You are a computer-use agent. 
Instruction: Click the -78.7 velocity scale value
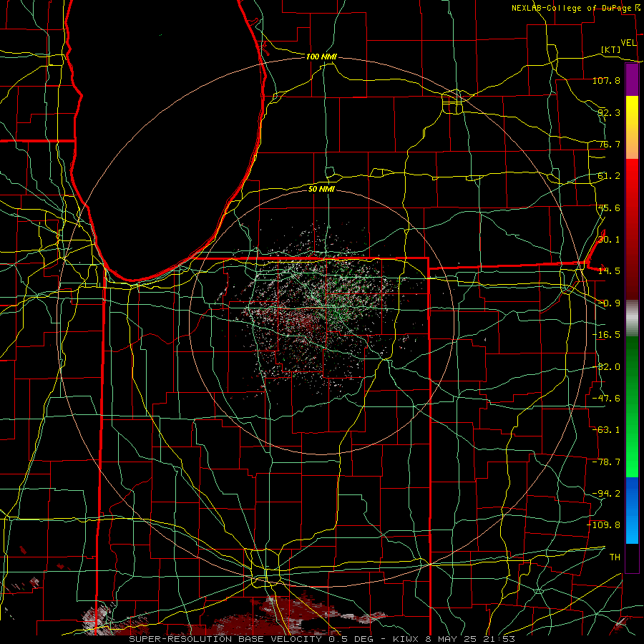pos(606,462)
